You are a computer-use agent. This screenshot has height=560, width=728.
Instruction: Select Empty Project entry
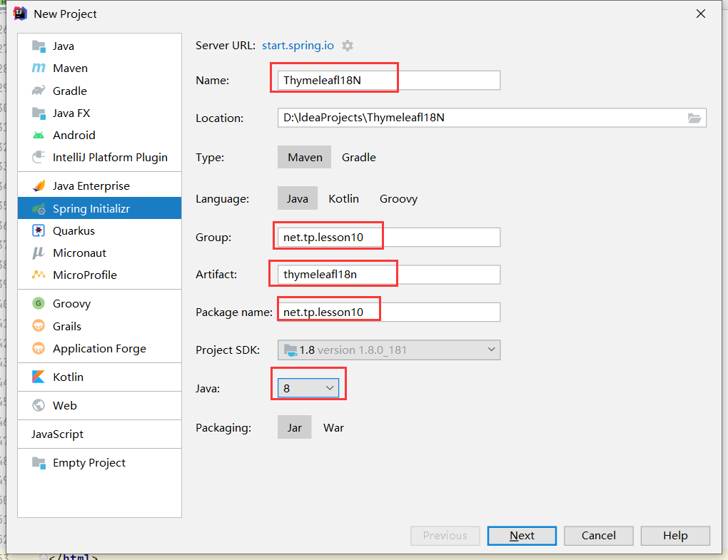pos(99,463)
